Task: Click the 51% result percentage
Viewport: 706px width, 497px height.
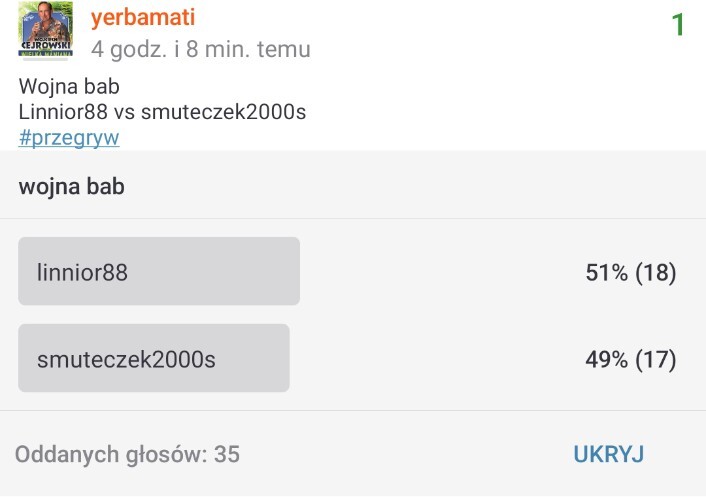Action: pos(607,272)
